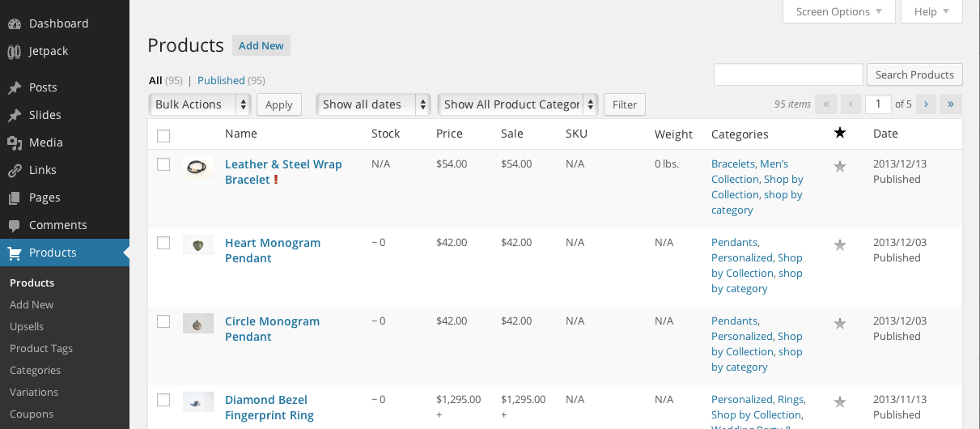
Task: Open the Bulk Actions dropdown
Action: tap(199, 104)
